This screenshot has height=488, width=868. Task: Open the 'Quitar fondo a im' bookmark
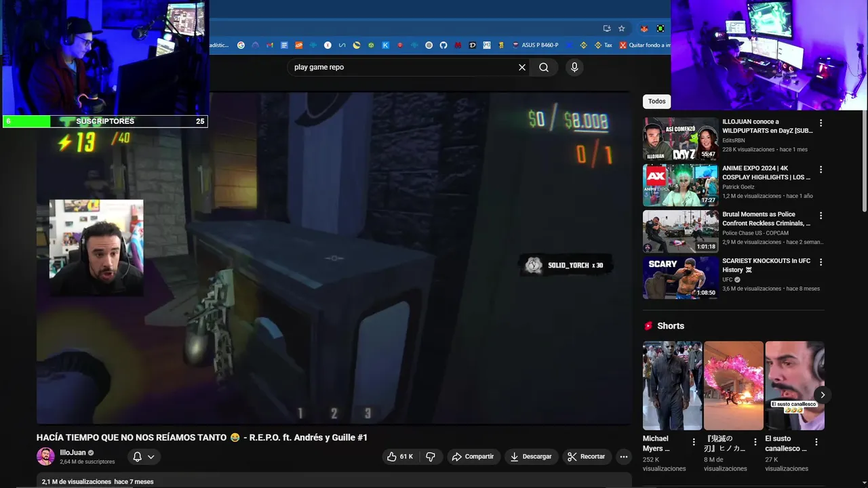[x=644, y=45]
